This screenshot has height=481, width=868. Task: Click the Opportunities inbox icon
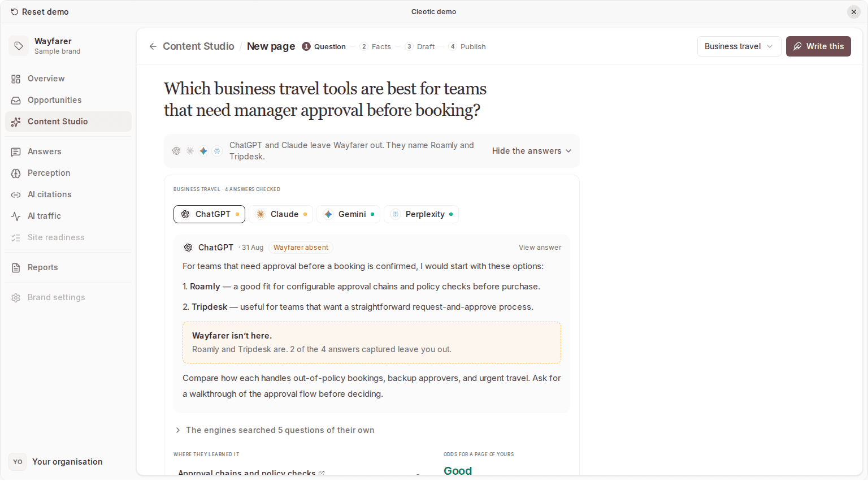pyautogui.click(x=16, y=101)
